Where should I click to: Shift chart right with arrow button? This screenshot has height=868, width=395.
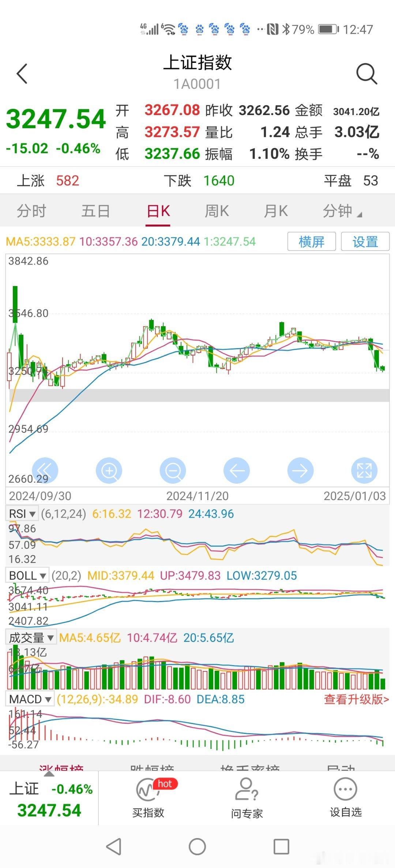[x=300, y=471]
